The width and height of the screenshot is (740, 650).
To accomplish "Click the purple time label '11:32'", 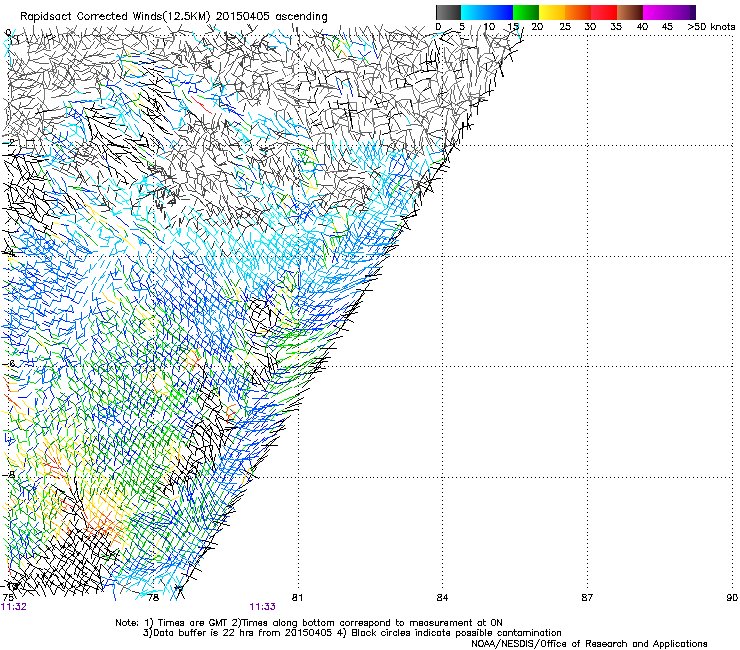I will click(14, 607).
